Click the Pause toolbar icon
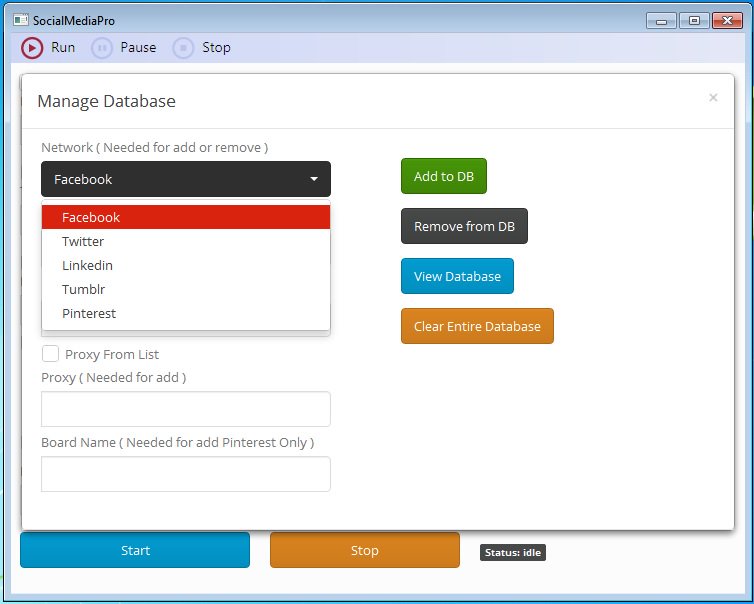Screen dimensions: 754x604 101,48
